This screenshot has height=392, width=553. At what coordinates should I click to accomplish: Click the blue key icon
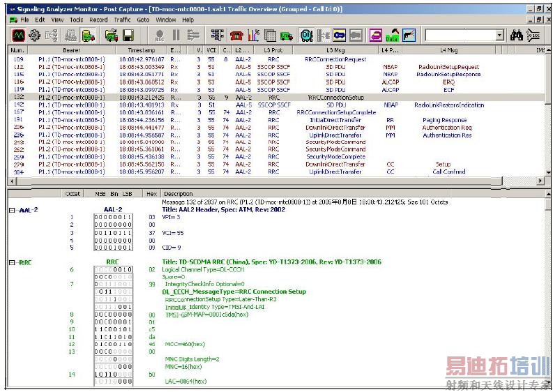(340, 36)
